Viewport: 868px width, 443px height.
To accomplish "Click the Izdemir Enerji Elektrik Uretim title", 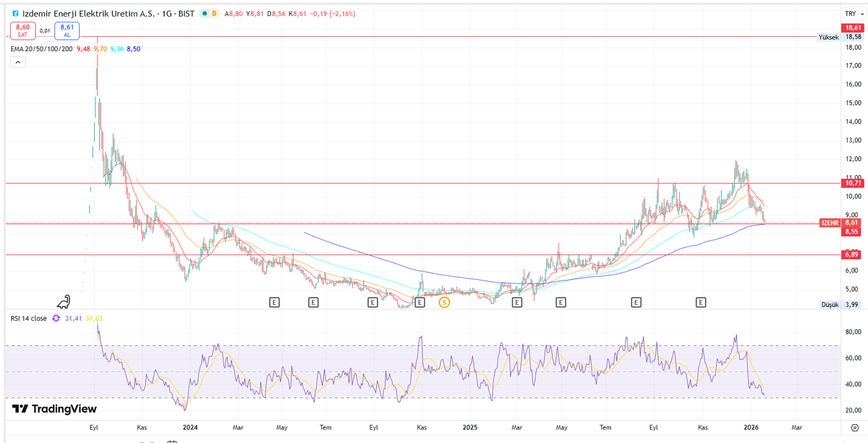I will coord(88,13).
